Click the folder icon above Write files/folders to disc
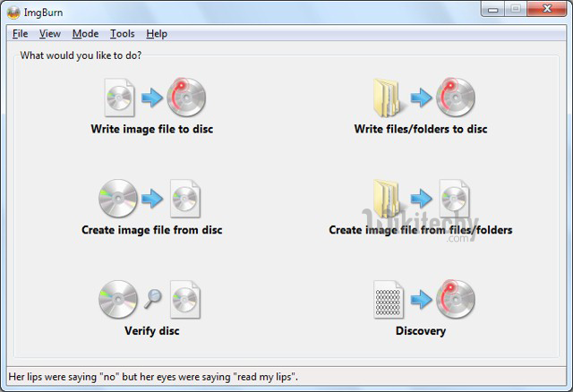The image size is (573, 392). tap(388, 98)
